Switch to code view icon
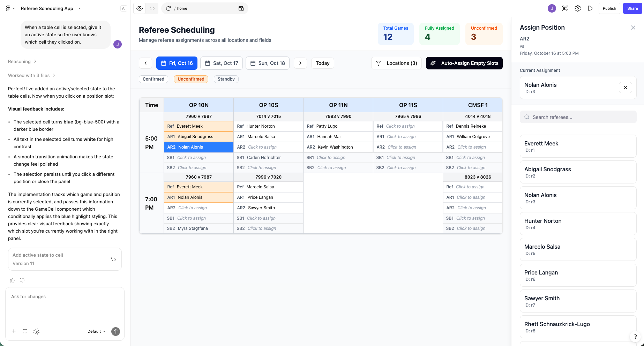 point(152,8)
